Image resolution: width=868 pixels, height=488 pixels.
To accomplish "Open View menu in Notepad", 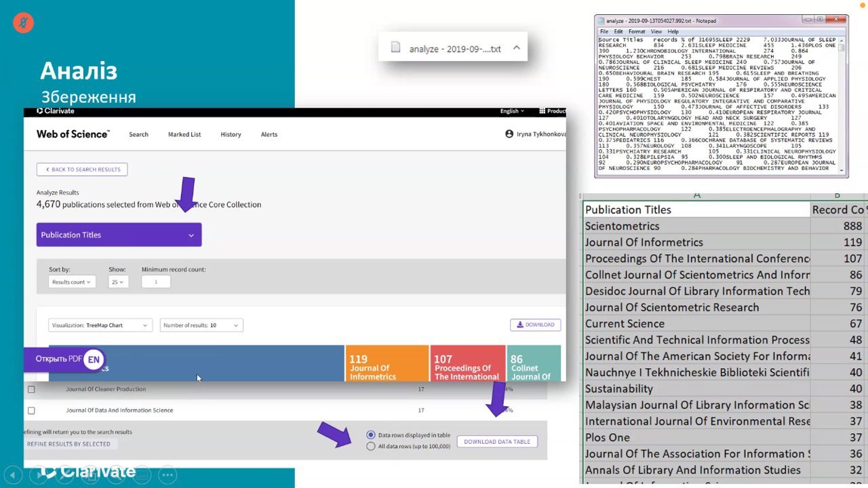I will click(x=656, y=32).
